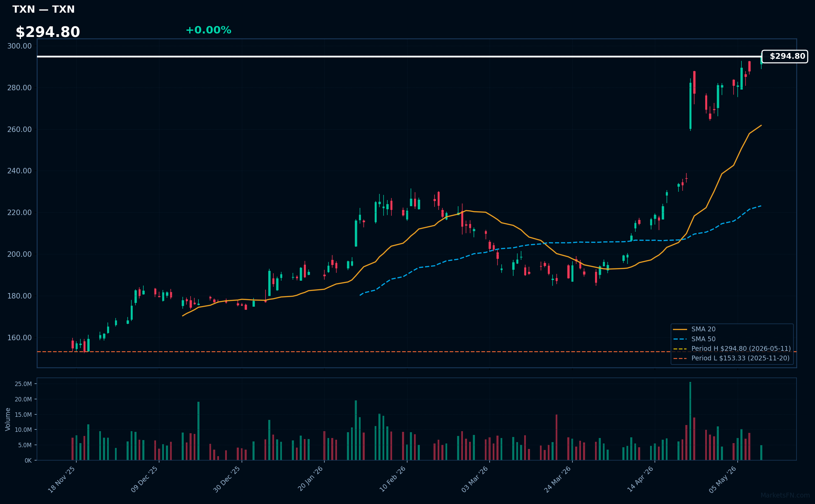Image resolution: width=815 pixels, height=504 pixels.
Task: Select the large $294.80 price heading
Action: click(x=48, y=32)
